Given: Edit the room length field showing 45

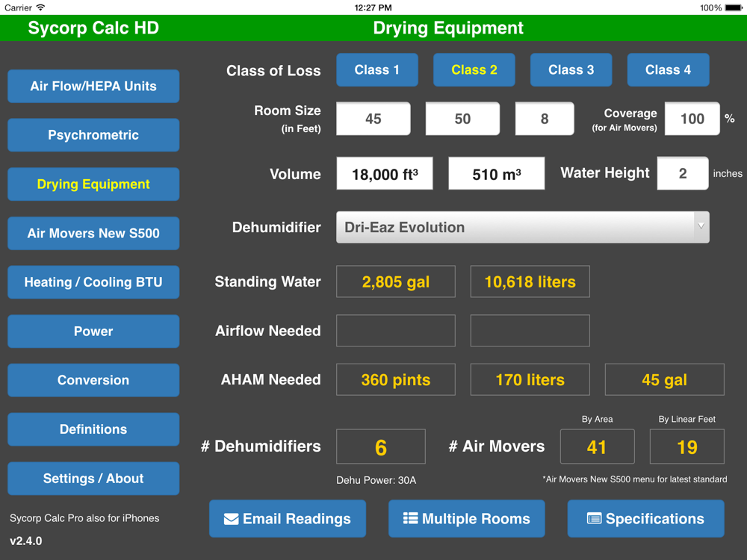Looking at the screenshot, I should [373, 119].
